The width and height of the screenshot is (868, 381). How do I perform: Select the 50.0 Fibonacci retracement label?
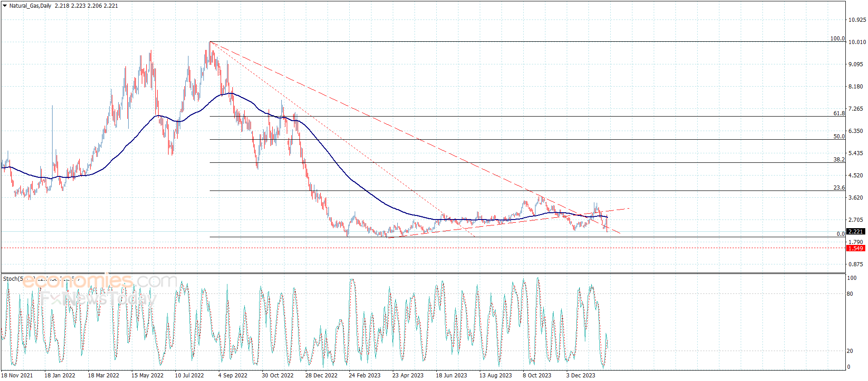click(839, 137)
